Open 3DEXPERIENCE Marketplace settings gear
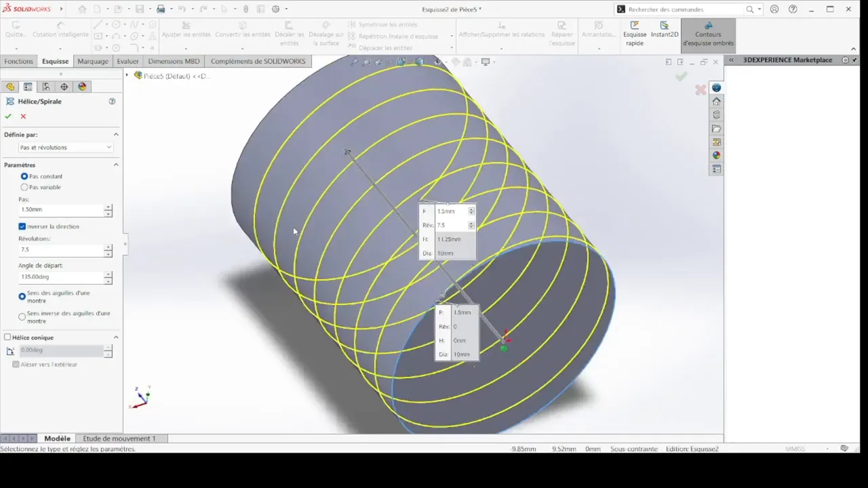The image size is (868, 488). (845, 60)
